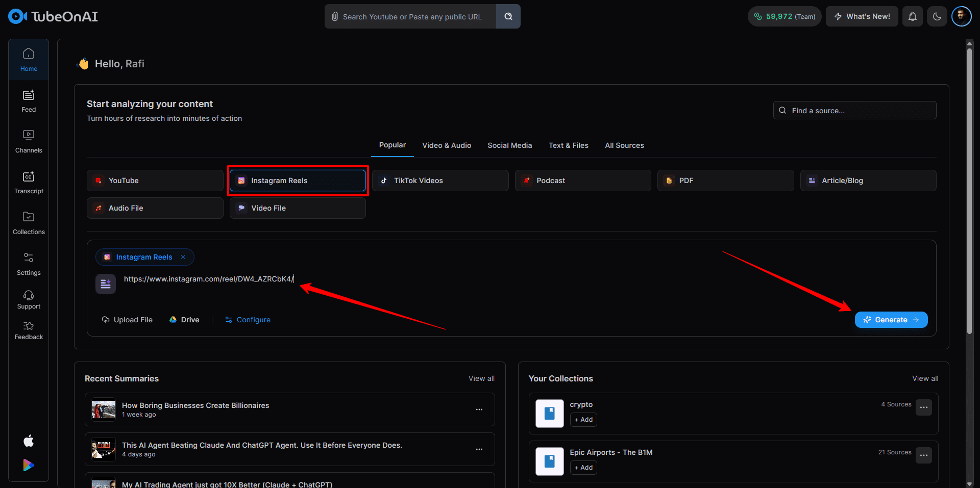Screen dimensions: 980x488
Task: Add a source to Epic Airports collection
Action: [583, 468]
